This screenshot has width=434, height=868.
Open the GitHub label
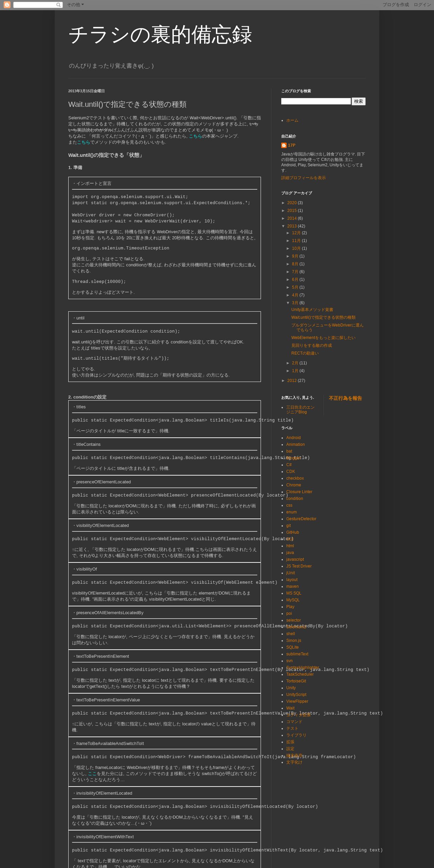point(292,532)
